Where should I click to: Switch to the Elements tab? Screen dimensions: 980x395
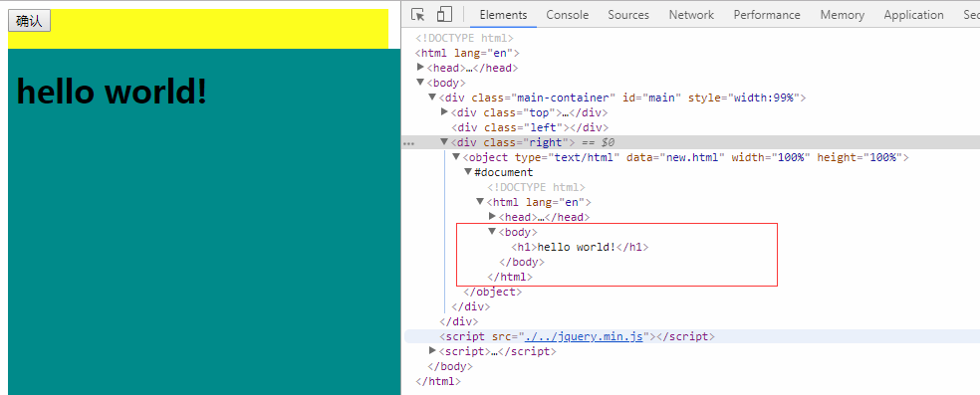503,15
